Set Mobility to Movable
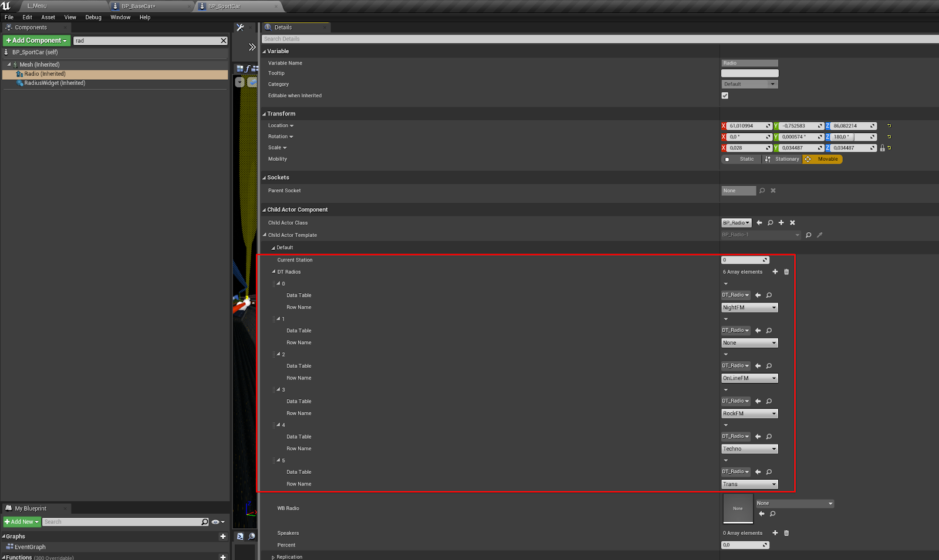The height and width of the screenshot is (560, 939). click(822, 159)
